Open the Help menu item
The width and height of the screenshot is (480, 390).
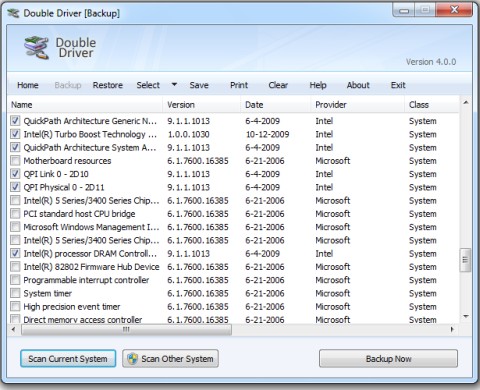pyautogui.click(x=318, y=85)
